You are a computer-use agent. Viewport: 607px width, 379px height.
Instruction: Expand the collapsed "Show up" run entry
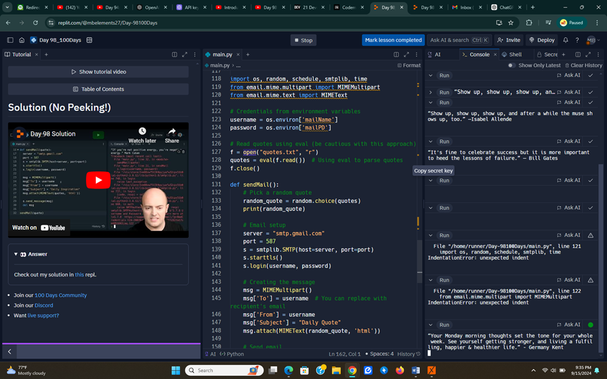coord(430,92)
